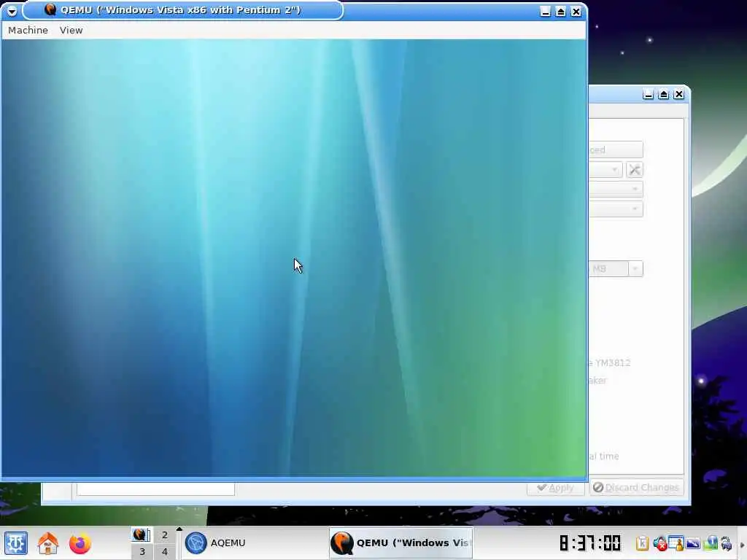747x560 pixels.
Task: Close the AQEMU window behind
Action: coord(679,94)
